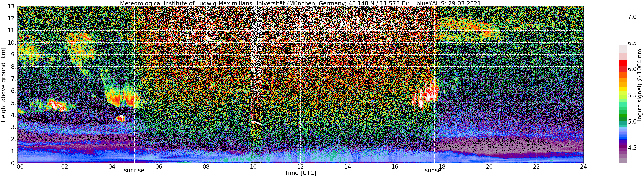Click the x-axis tick label '06'
The image size is (644, 177).
tap(159, 167)
